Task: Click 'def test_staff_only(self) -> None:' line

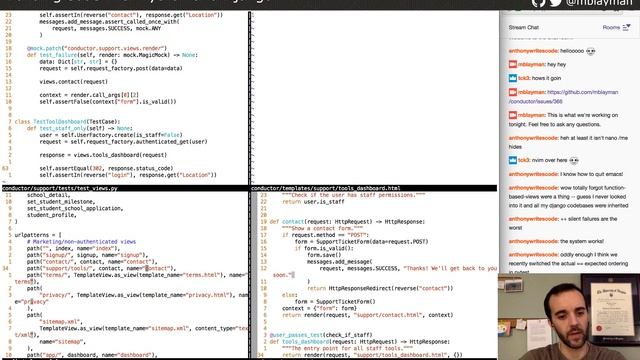Action: [79, 128]
